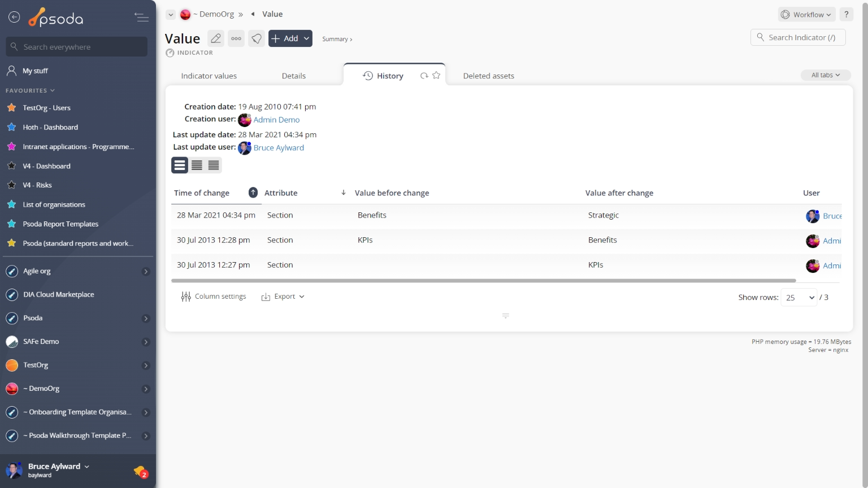868x488 pixels.
Task: Click the star icon for V4 - Risks
Action: click(x=11, y=185)
